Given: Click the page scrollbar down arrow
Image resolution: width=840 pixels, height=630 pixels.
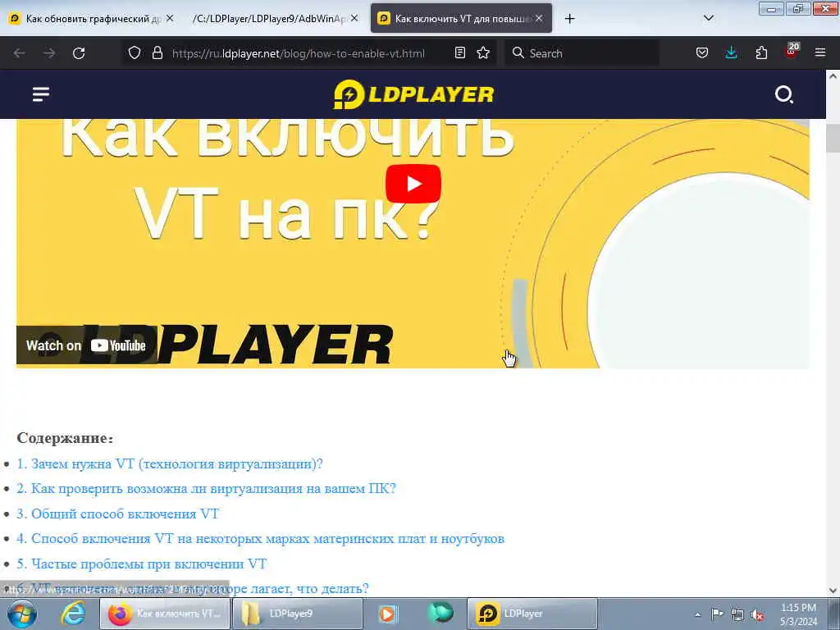Looking at the screenshot, I should point(833,591).
